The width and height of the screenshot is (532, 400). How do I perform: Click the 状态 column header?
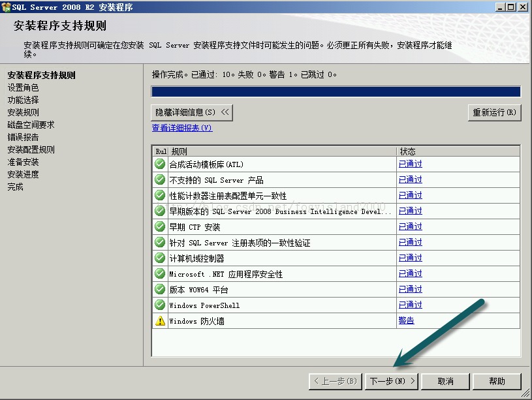458,151
